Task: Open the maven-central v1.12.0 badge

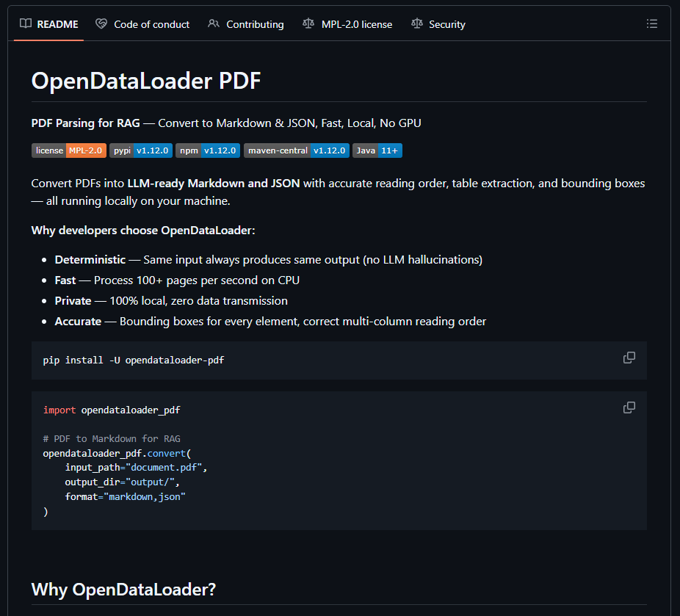Action: click(x=297, y=151)
